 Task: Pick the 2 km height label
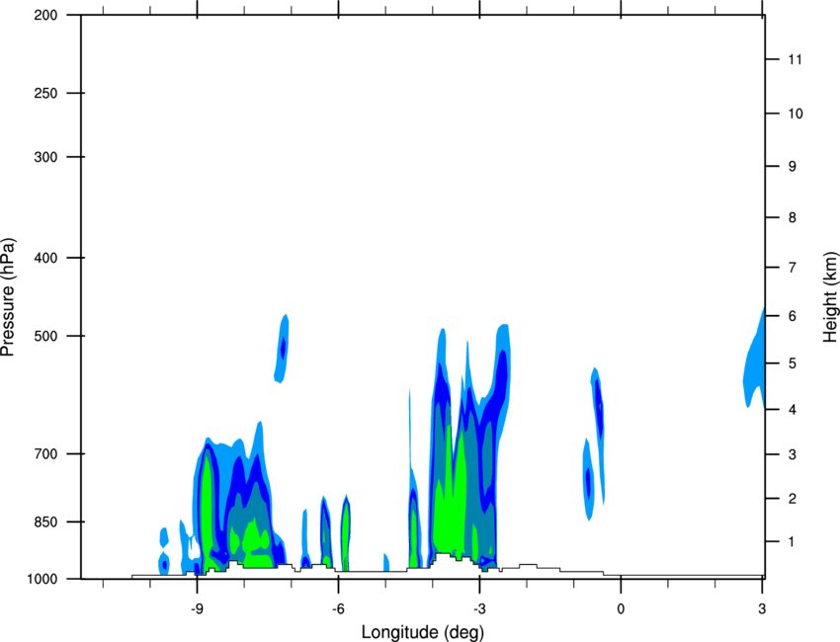(792, 499)
